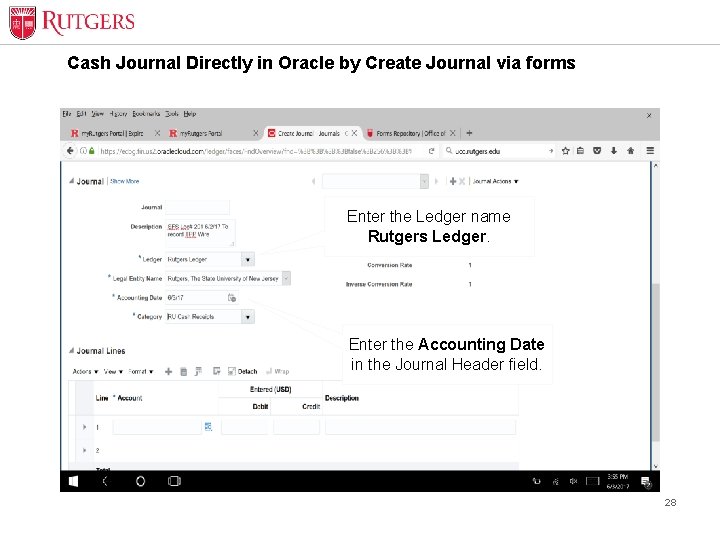
Task: Open the Tools menu
Action: pos(172,113)
